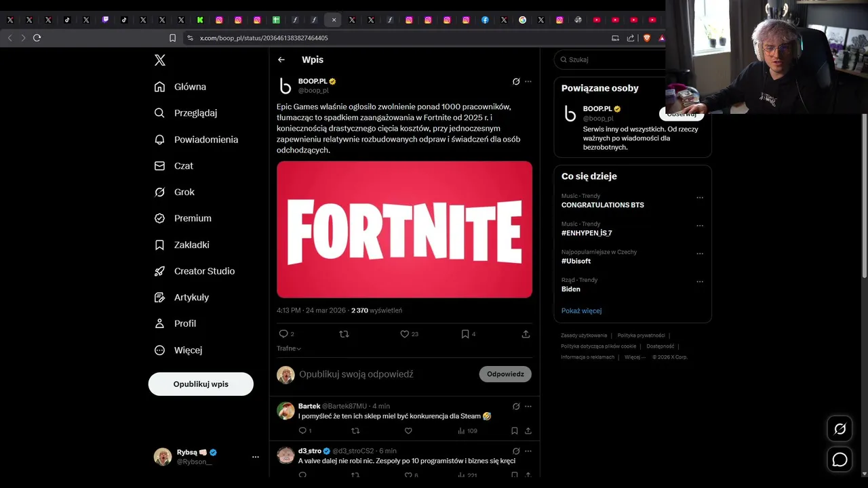Reload the page in browser
Viewport: 868px width, 488px height.
pyautogui.click(x=37, y=38)
